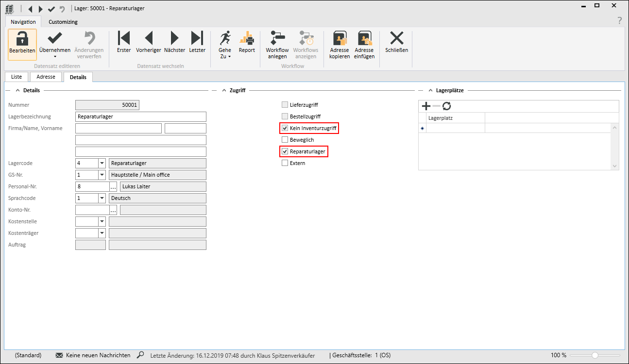Add a Lagerplatz with the plus icon
629x364 pixels.
pos(426,106)
